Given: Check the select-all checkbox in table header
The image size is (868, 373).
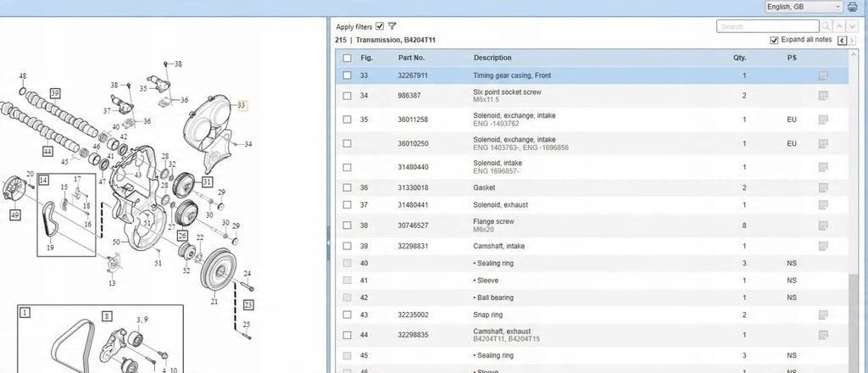Looking at the screenshot, I should [347, 58].
